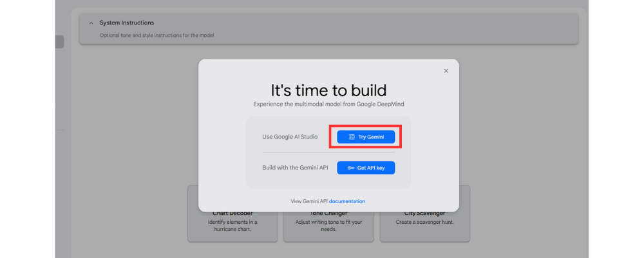Click the 'It's time to build' heading
644x258 pixels.
328,90
